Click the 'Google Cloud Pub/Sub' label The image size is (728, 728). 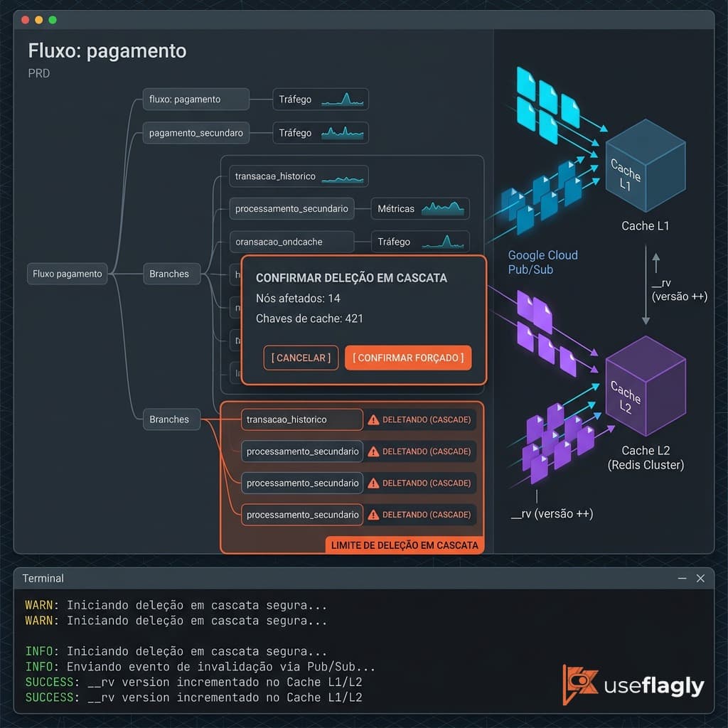542,262
